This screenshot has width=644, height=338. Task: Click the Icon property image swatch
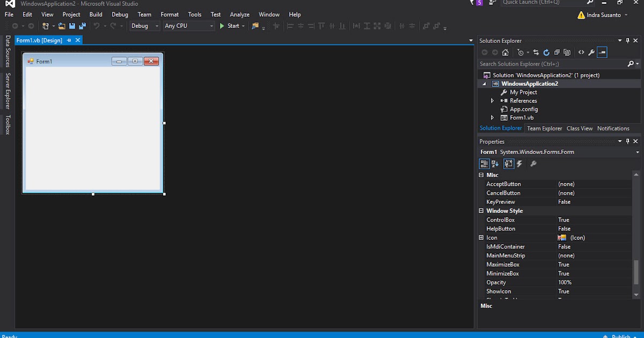pos(562,237)
